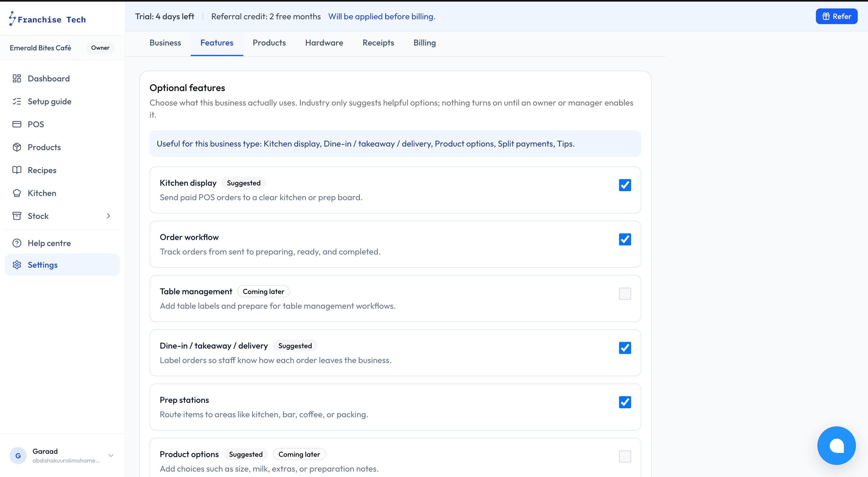Enable the Table management checkbox

pyautogui.click(x=625, y=294)
